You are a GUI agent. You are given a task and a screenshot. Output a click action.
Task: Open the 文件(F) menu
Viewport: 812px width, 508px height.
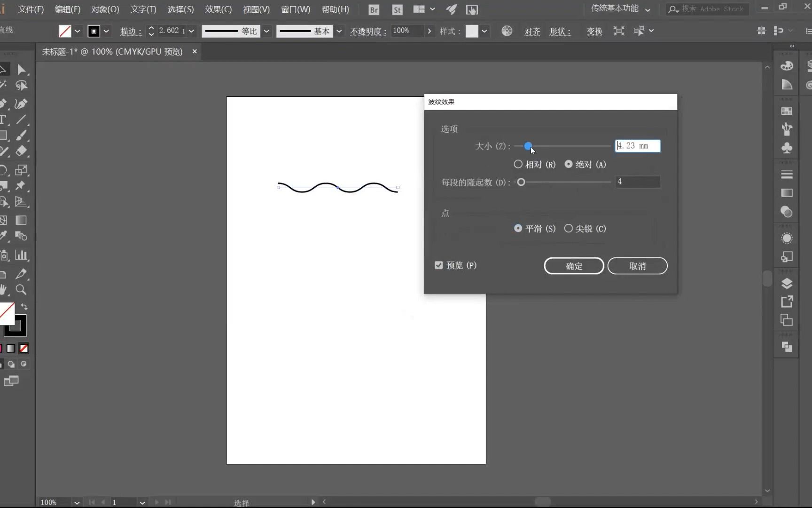[31, 9]
